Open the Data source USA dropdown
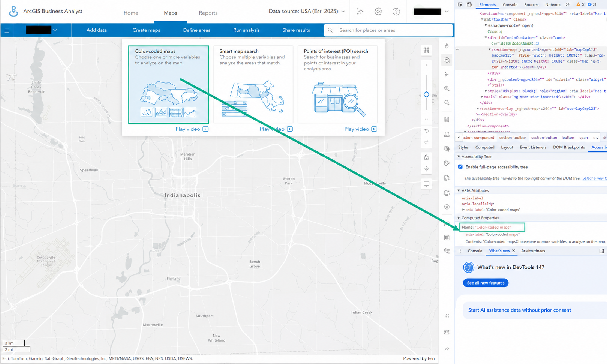The height and width of the screenshot is (364, 607). (307, 11)
